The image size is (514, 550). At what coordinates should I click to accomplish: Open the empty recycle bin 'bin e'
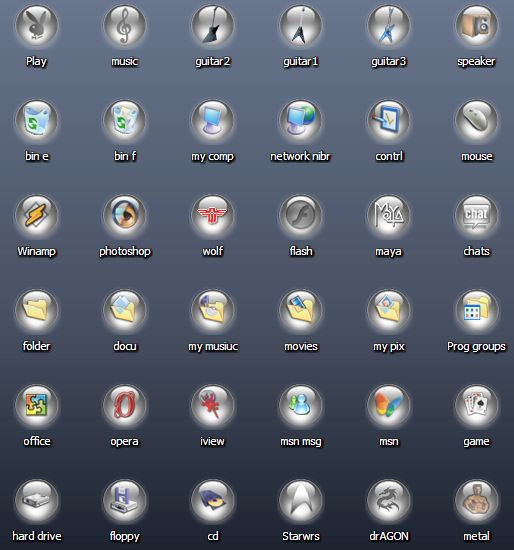37,121
